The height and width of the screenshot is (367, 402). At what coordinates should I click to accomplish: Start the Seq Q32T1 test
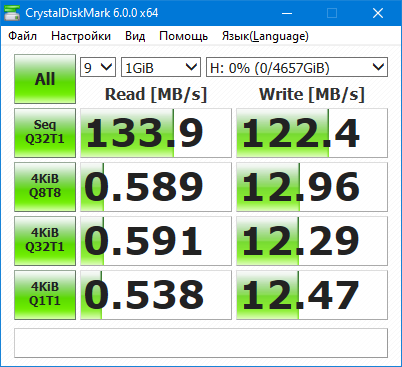tap(45, 133)
